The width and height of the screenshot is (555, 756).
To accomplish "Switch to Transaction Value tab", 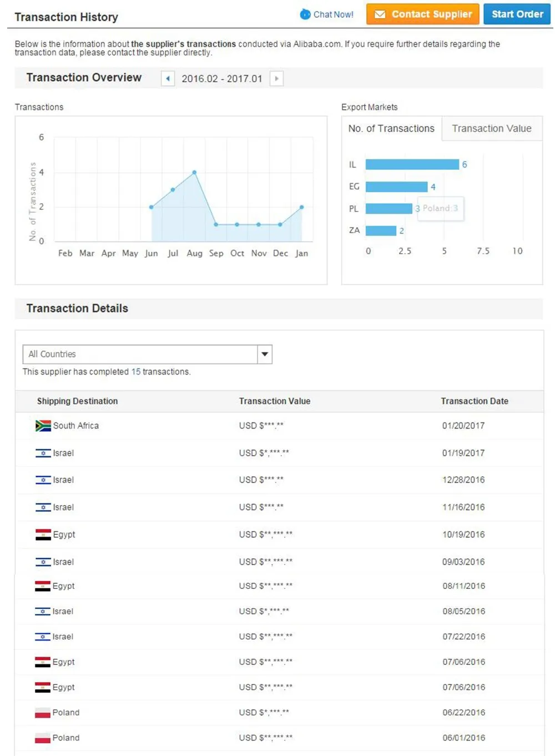I will (491, 129).
